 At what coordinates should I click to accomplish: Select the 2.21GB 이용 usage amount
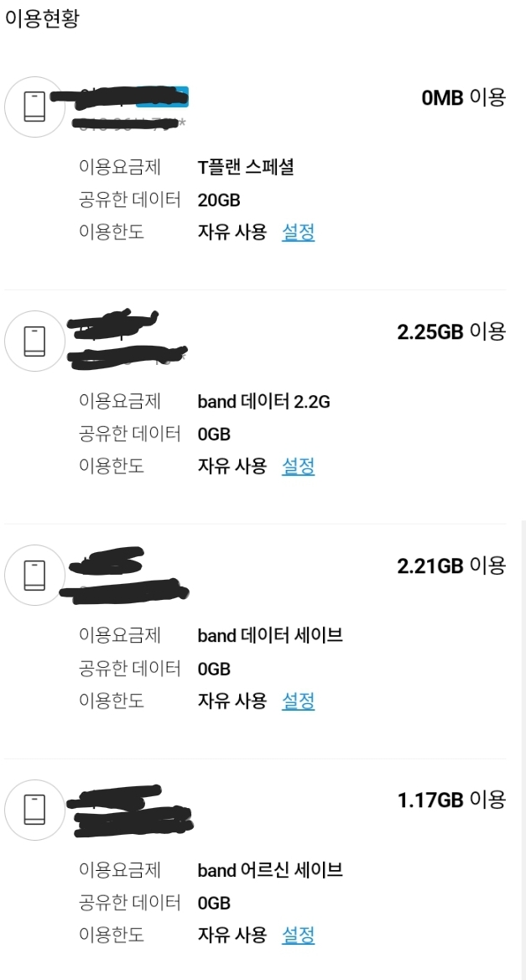450,566
